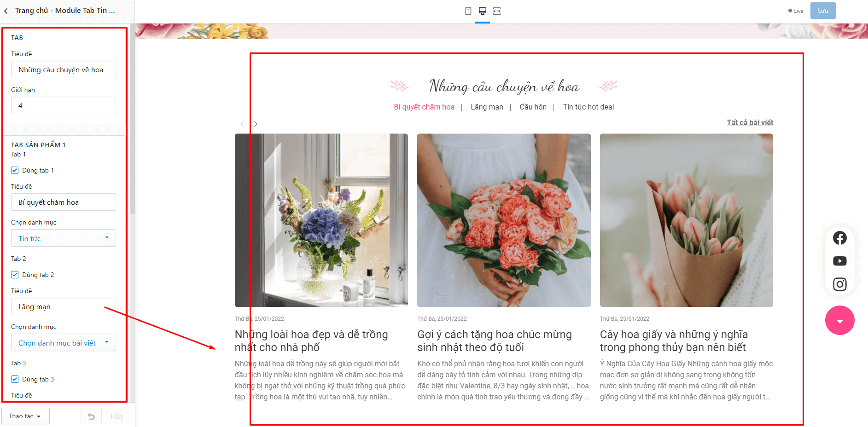Click the undo arrow button
Screen dimensions: 868x427
tap(91, 416)
